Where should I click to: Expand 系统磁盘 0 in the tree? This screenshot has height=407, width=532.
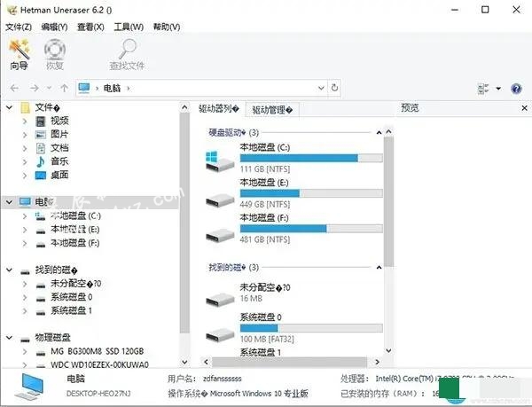(25, 297)
